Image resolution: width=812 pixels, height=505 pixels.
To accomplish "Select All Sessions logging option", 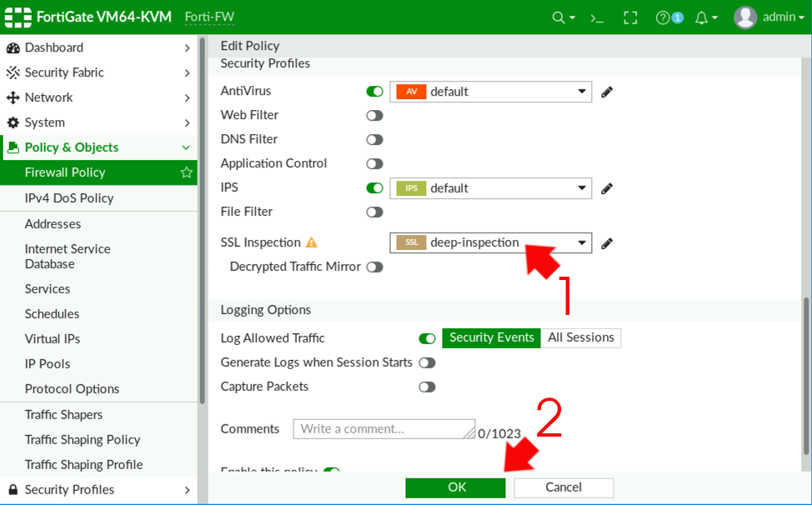I will (581, 337).
